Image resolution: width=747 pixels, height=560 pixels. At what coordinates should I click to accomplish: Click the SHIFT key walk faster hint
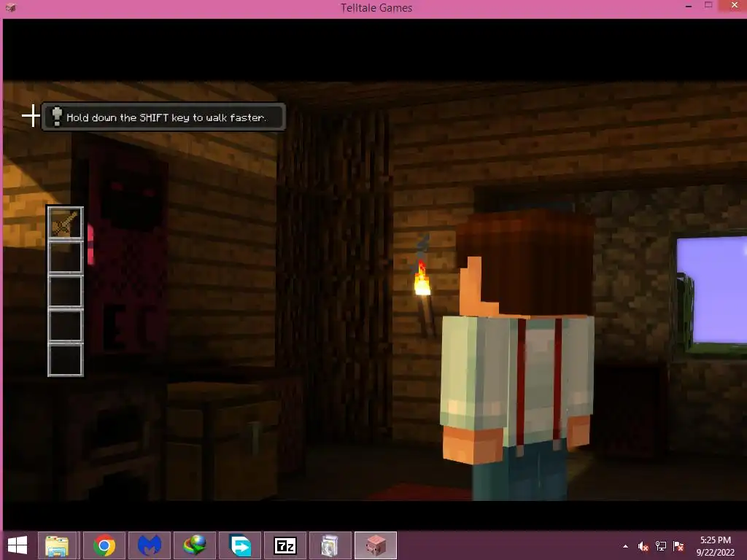pos(164,117)
